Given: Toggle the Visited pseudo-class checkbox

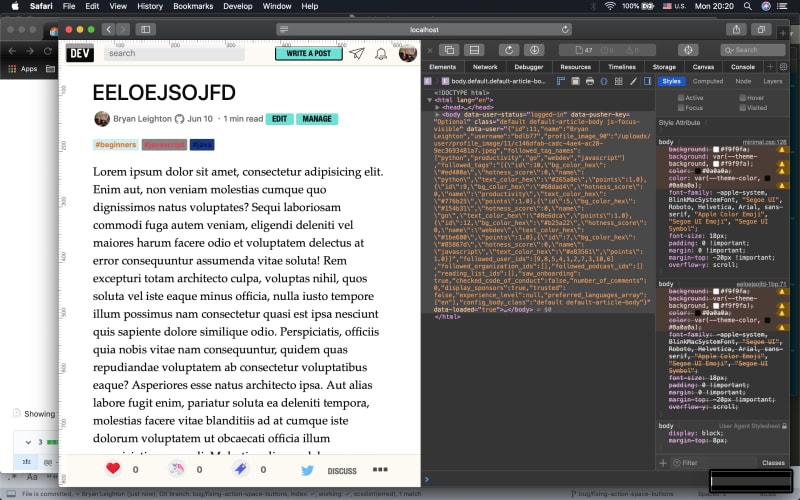Looking at the screenshot, I should tap(742, 108).
